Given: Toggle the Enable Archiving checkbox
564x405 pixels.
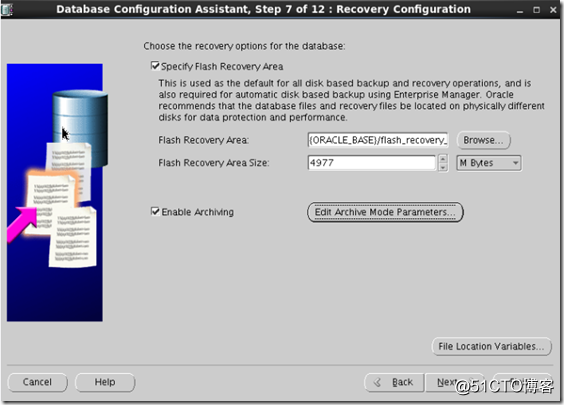Looking at the screenshot, I should click(155, 211).
